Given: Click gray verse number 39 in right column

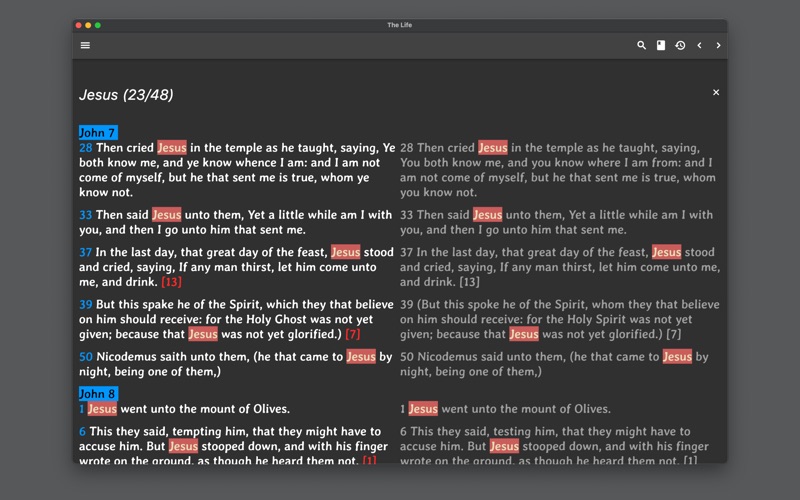Looking at the screenshot, I should [x=407, y=305].
